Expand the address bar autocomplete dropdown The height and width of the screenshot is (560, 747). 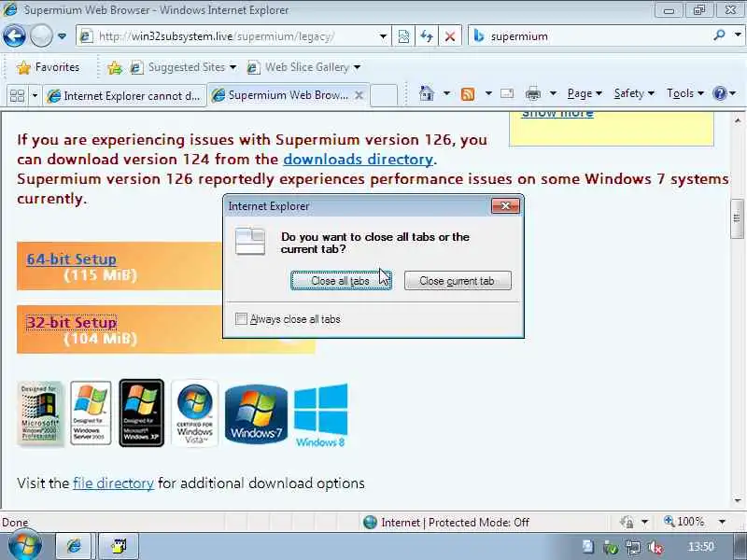point(383,36)
